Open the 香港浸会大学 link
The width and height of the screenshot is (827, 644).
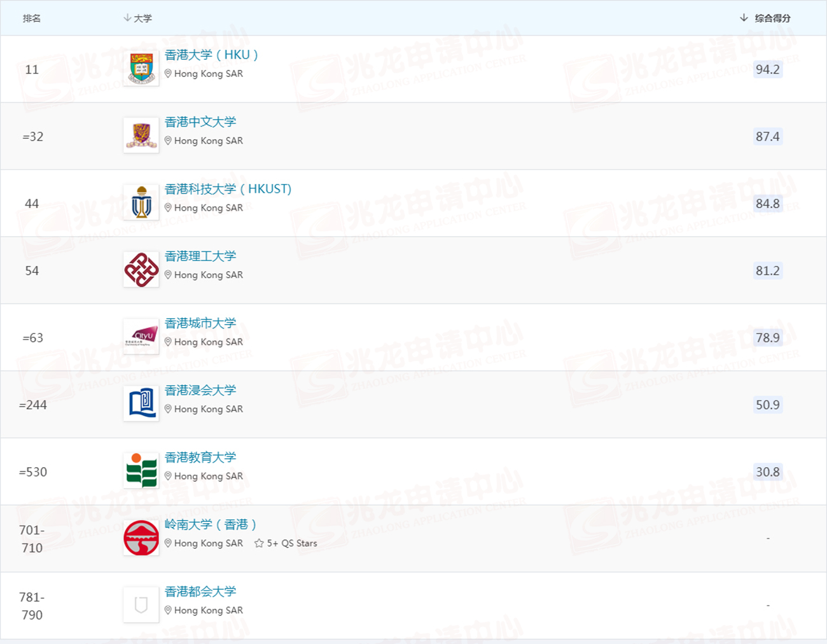(x=200, y=390)
